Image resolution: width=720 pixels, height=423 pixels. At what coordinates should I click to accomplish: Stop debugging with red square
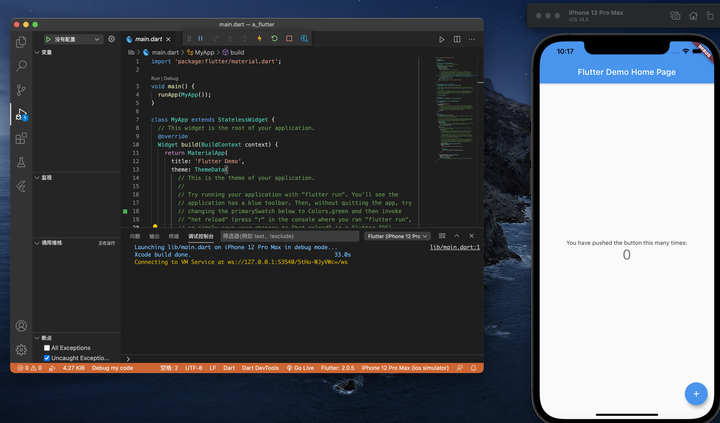(x=289, y=39)
